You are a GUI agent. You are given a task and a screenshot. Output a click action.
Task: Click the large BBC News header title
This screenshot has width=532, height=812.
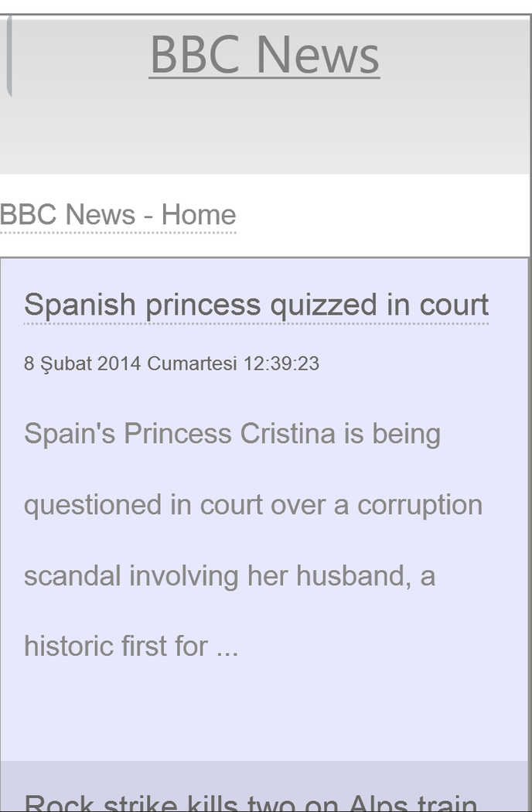click(264, 54)
